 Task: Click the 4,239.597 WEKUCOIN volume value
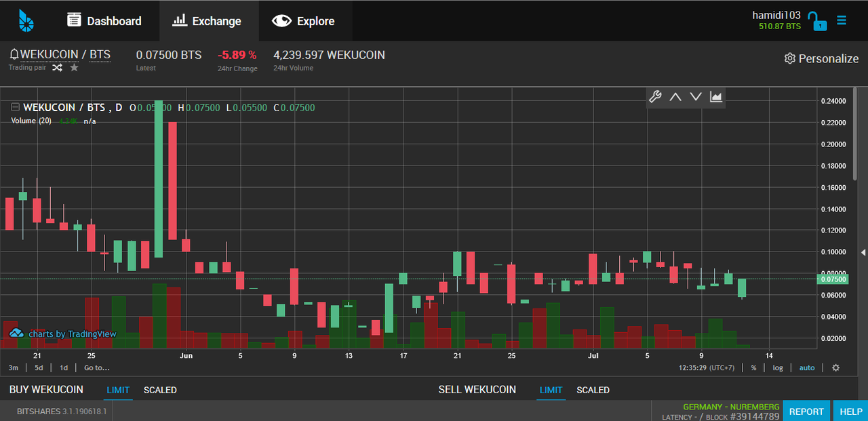[x=329, y=55]
